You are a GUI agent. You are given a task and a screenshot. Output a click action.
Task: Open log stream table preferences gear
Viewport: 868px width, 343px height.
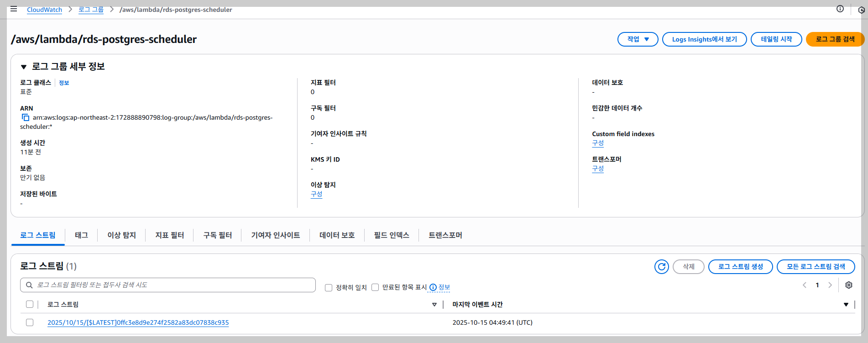coord(849,285)
